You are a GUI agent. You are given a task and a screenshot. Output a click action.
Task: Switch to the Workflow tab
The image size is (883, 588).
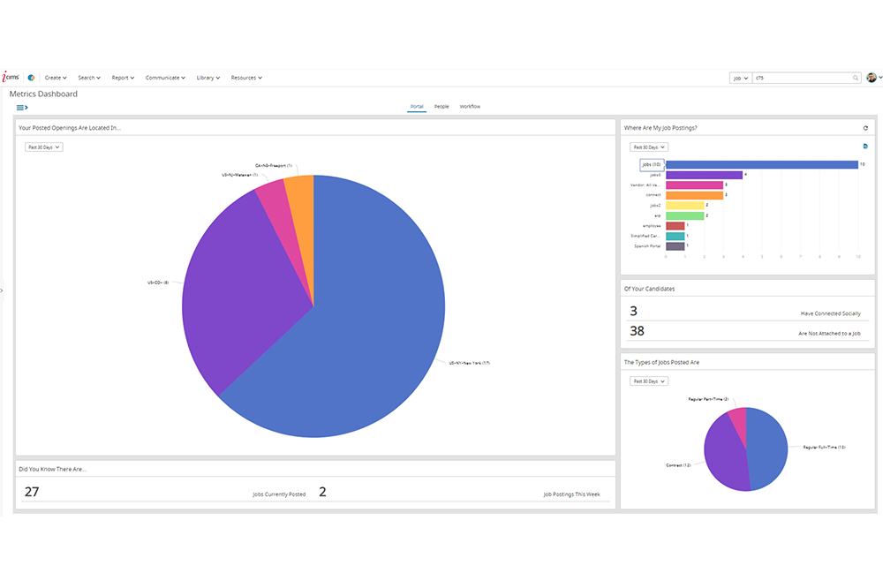[470, 107]
